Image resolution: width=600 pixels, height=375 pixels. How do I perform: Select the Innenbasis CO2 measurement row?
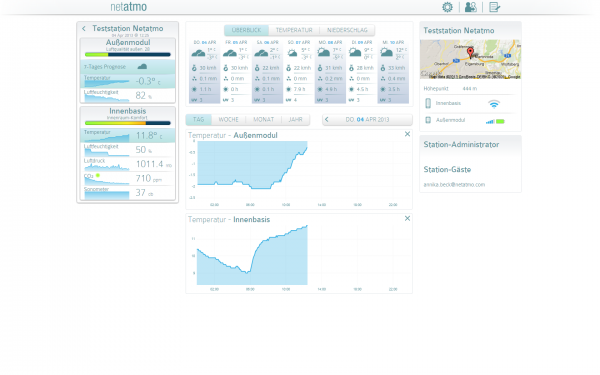pos(128,179)
